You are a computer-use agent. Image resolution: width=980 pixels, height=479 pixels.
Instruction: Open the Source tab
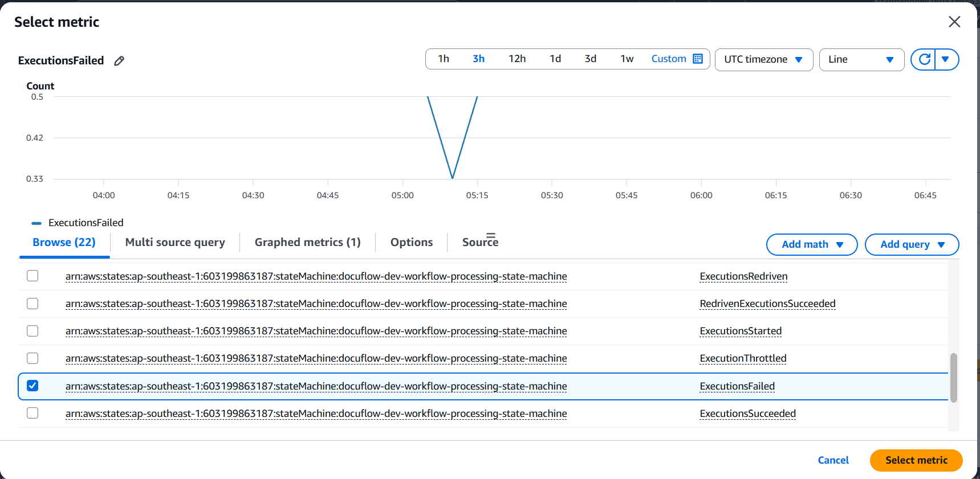coord(480,242)
